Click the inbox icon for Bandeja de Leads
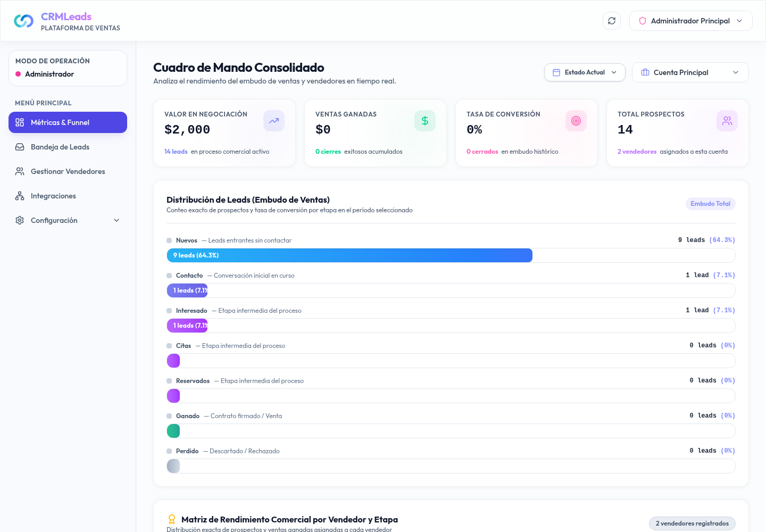Screen dimensions: 766x532 pos(20,147)
